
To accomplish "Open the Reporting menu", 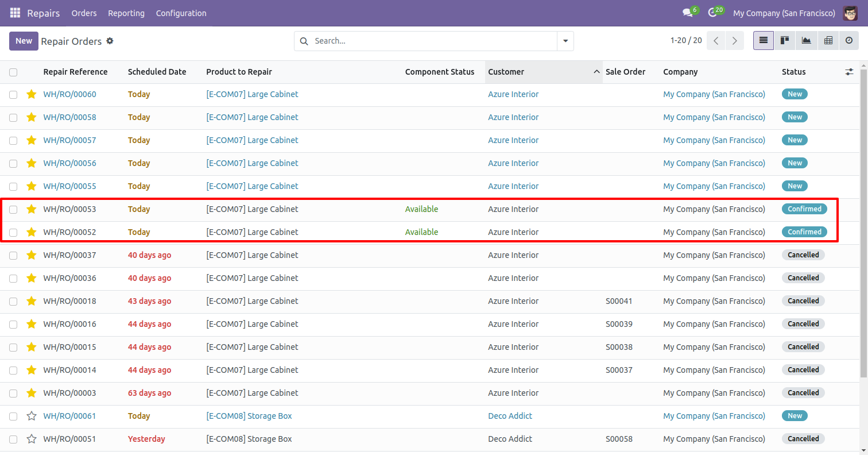I will [126, 13].
